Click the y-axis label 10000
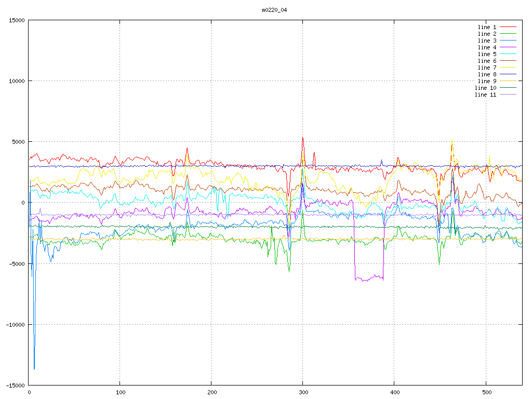The image size is (532, 399). click(17, 81)
